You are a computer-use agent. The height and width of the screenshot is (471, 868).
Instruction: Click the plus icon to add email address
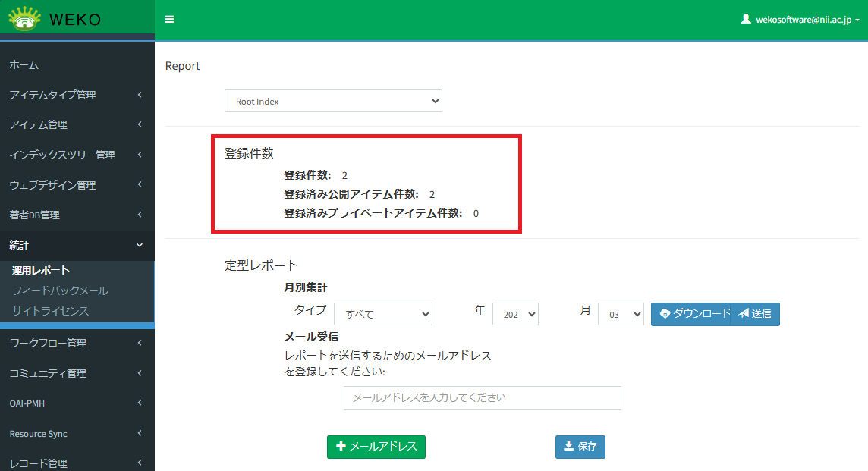tap(340, 447)
